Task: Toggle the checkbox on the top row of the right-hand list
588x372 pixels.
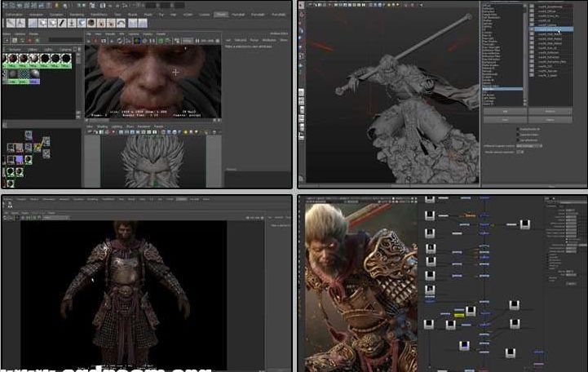Action: coord(532,7)
